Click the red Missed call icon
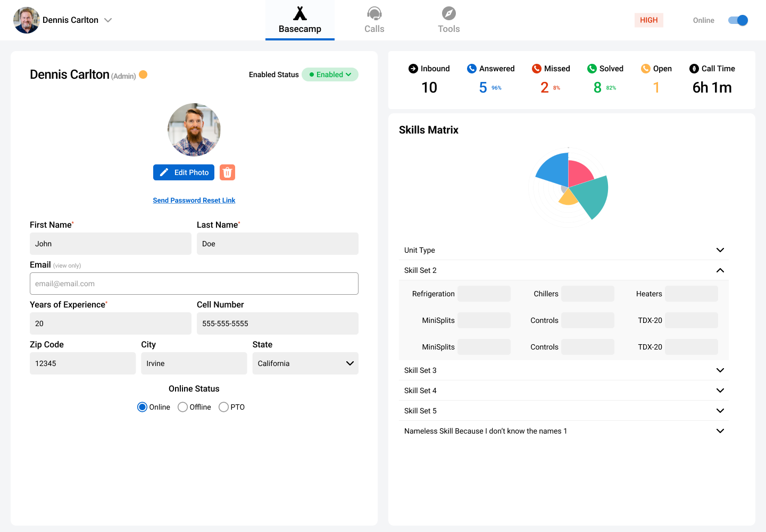The height and width of the screenshot is (532, 766). [536, 69]
